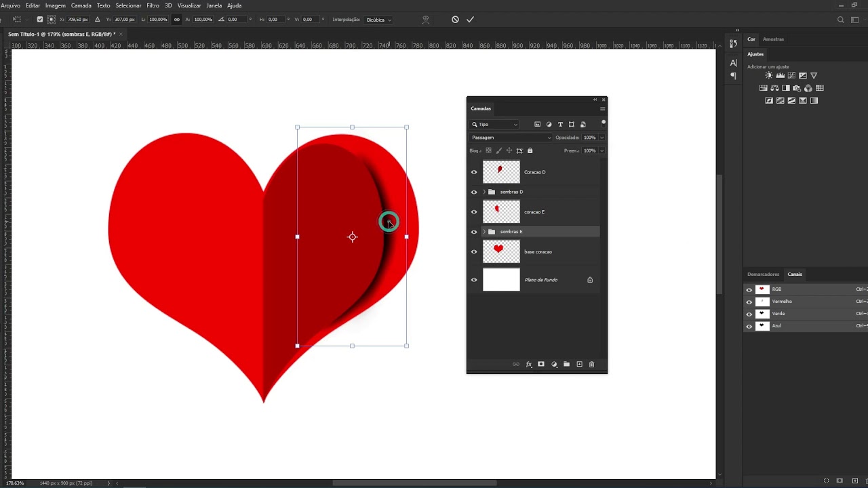Viewport: 868px width, 488px height.
Task: Open the Filtro menu
Action: [x=153, y=5]
